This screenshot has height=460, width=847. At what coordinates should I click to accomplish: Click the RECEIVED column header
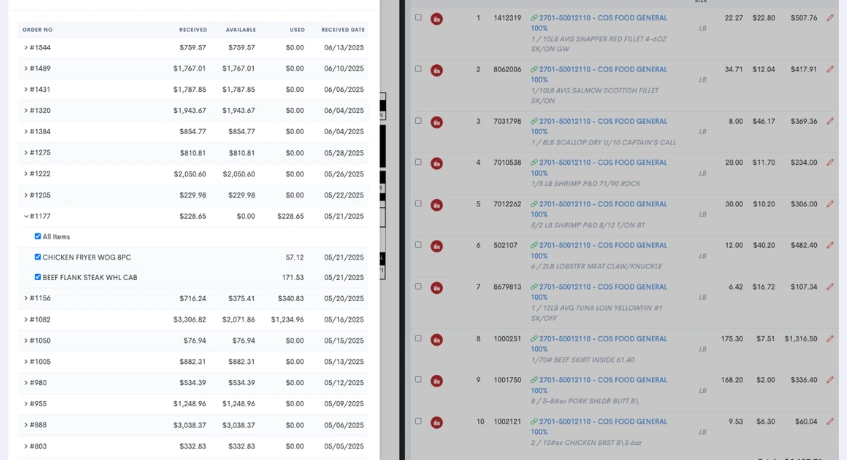tap(193, 30)
